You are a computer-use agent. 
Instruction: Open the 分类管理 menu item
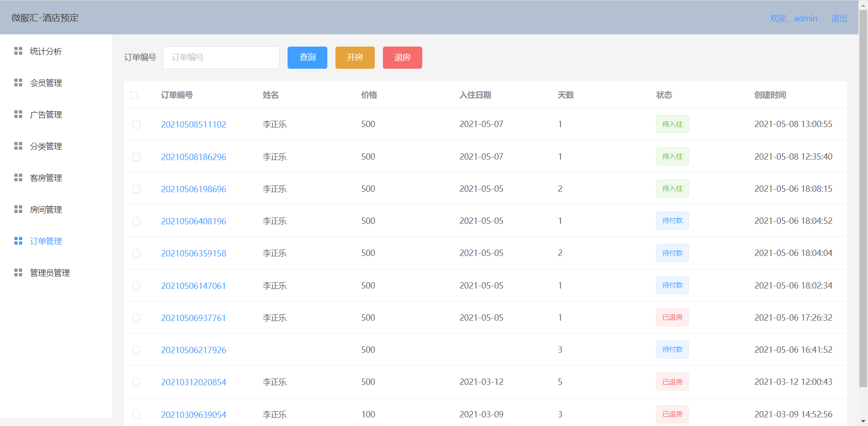(x=56, y=146)
